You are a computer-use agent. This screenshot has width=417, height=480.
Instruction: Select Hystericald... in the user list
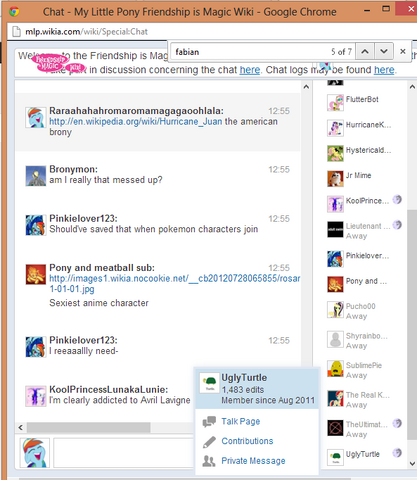[x=363, y=153]
